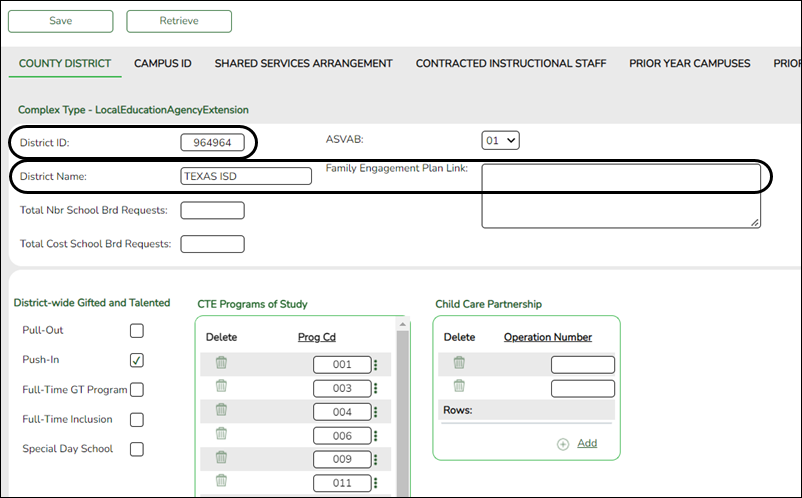Click the plus icon beside Add
Viewport: 802px width, 498px height.
point(563,444)
